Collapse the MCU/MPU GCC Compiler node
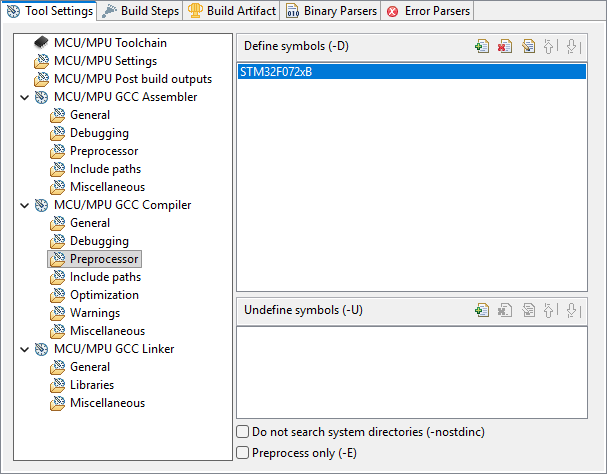The width and height of the screenshot is (607, 474). [x=24, y=205]
